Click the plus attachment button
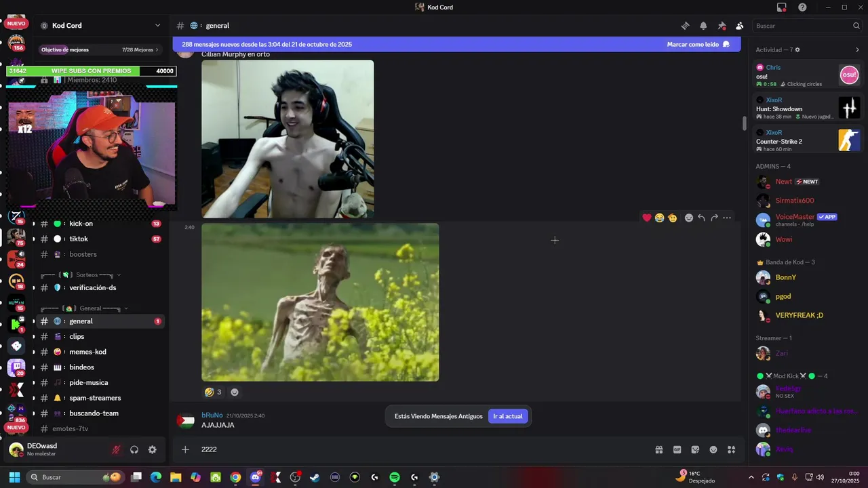Viewport: 868px width, 488px height. tap(185, 449)
